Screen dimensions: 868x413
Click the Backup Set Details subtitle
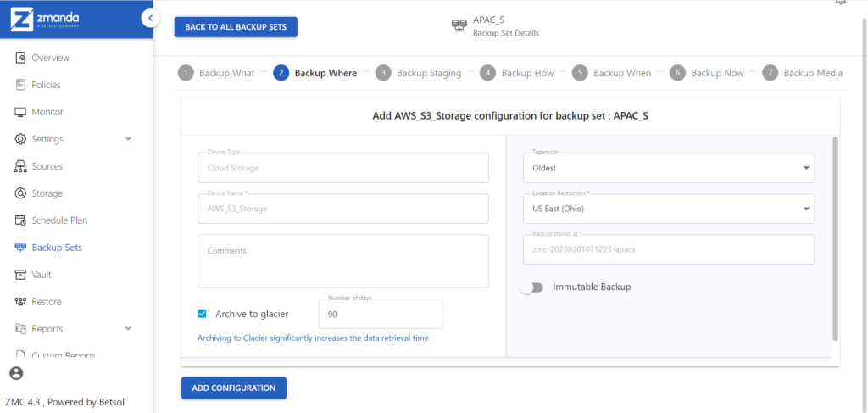click(505, 33)
